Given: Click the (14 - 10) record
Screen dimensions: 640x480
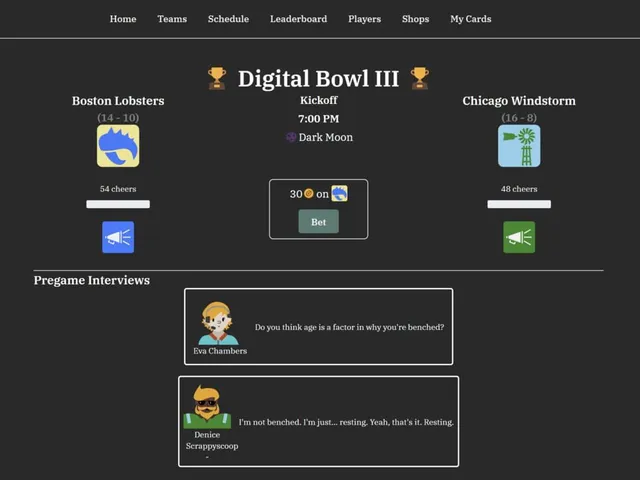Looking at the screenshot, I should (x=118, y=118).
